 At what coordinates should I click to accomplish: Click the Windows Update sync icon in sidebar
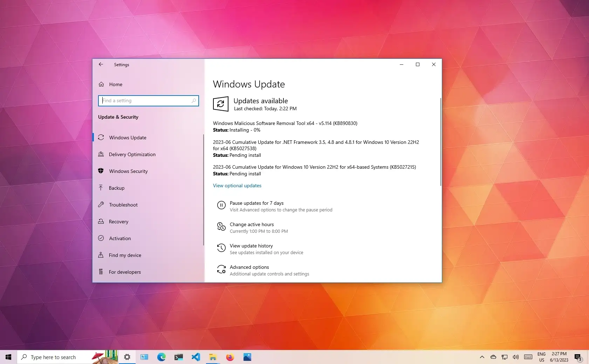pyautogui.click(x=101, y=138)
